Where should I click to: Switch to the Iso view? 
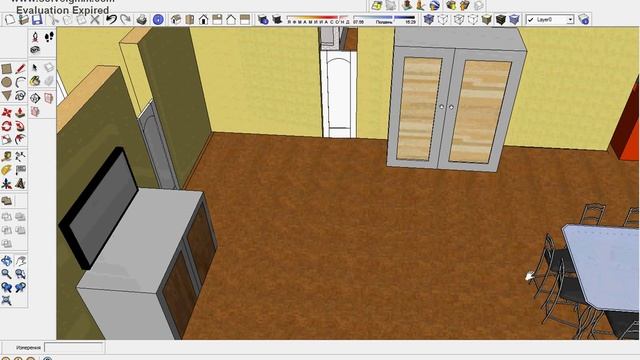pyautogui.click(x=176, y=19)
